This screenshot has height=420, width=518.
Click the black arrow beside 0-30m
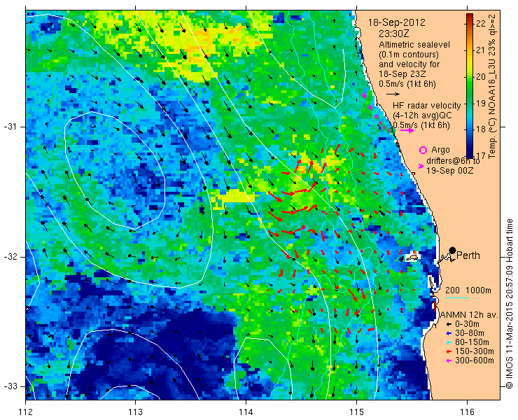pos(448,325)
